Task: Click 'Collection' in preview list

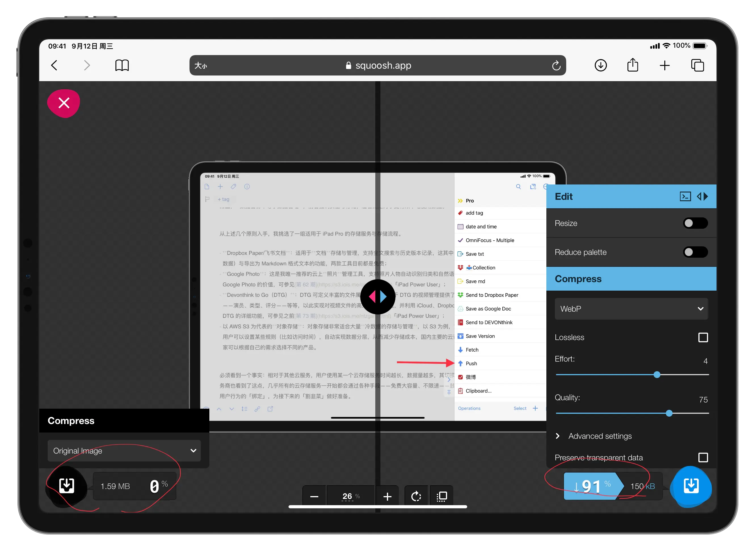Action: click(x=483, y=268)
